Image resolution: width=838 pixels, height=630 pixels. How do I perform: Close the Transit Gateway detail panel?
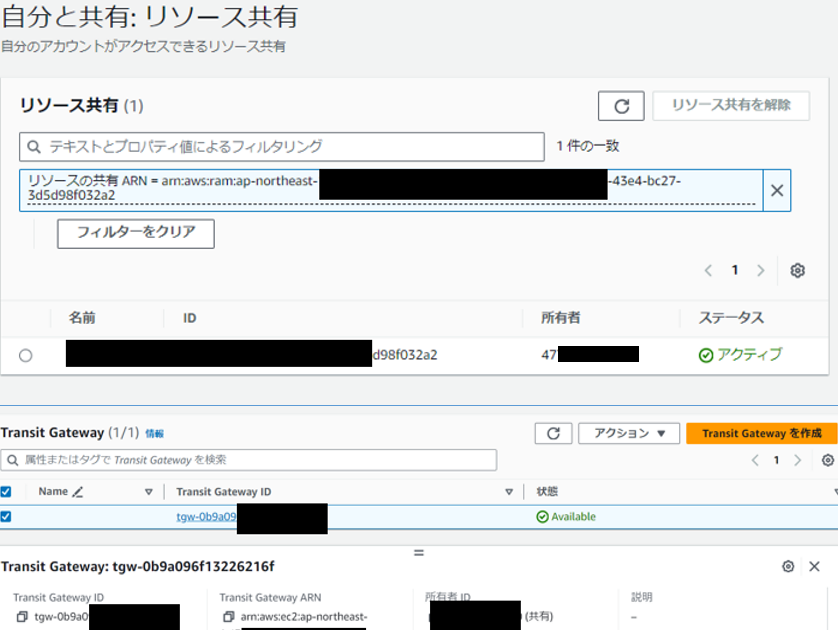tap(814, 567)
